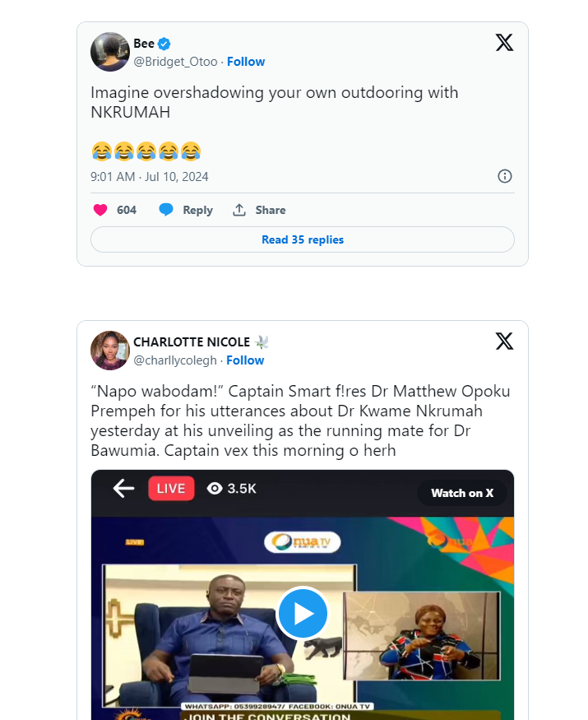Click the reply bubble icon
Screen dimensions: 588x720
tap(166, 210)
